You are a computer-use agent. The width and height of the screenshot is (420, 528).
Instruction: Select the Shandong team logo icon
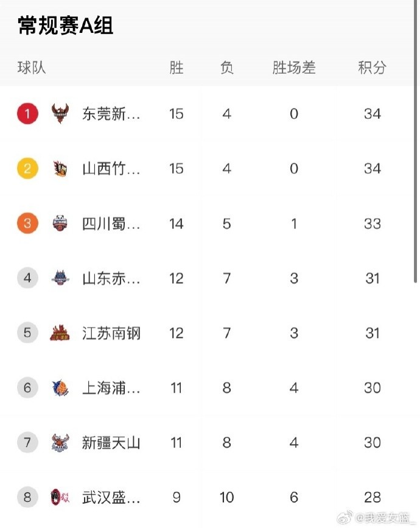pyautogui.click(x=61, y=278)
